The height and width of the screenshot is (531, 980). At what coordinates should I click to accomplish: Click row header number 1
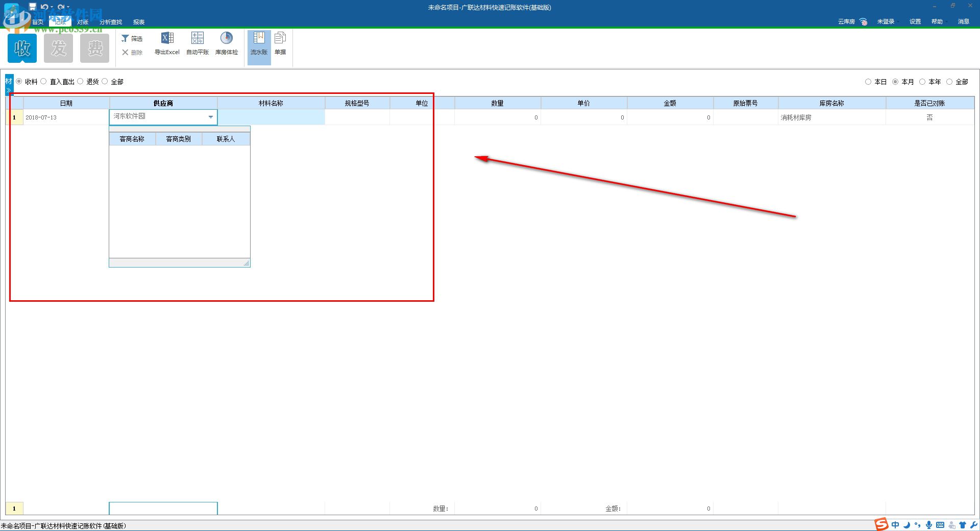(14, 117)
